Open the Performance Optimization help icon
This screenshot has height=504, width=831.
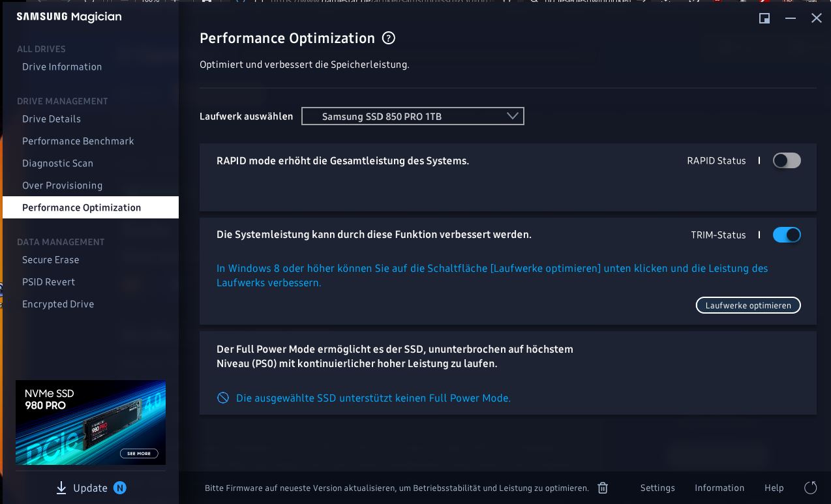389,38
